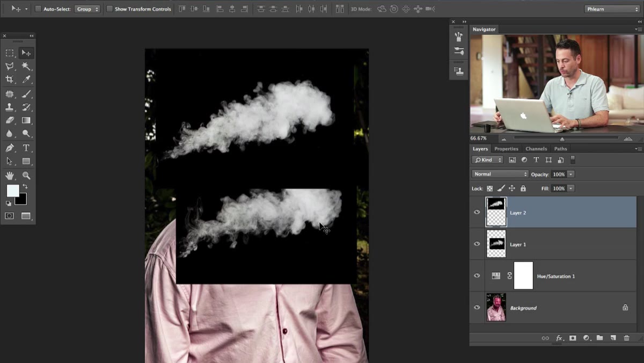This screenshot has height=363, width=644.
Task: Switch to the Properties tab
Action: (x=506, y=149)
